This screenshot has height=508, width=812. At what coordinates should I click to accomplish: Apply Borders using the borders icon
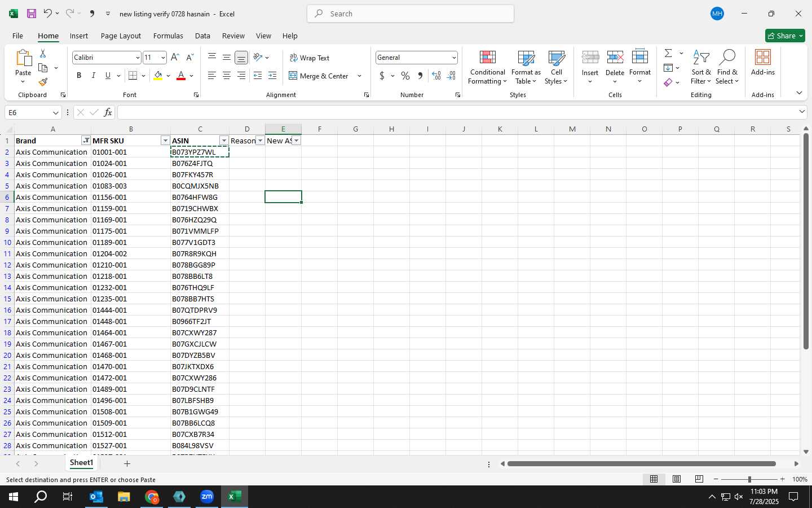click(133, 76)
